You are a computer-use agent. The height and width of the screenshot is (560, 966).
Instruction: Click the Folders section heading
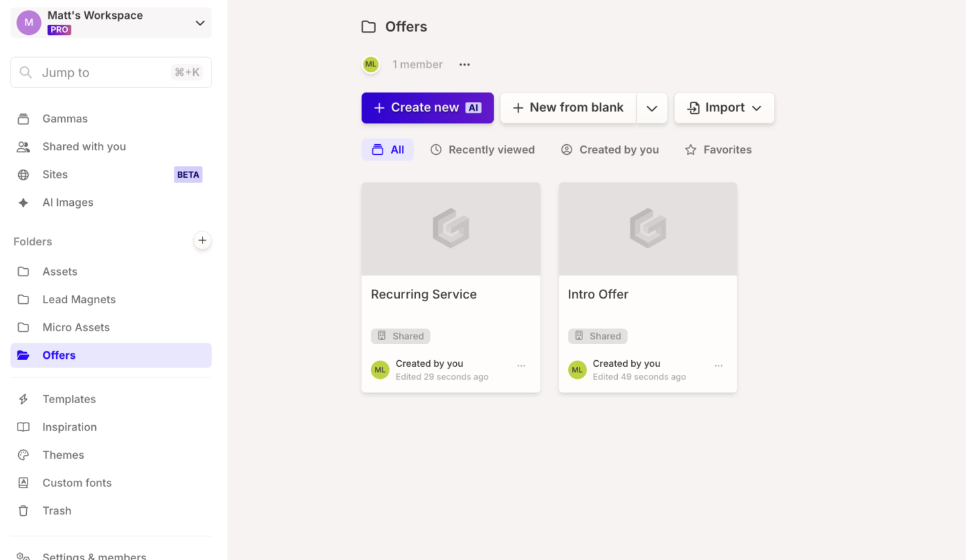tap(33, 241)
